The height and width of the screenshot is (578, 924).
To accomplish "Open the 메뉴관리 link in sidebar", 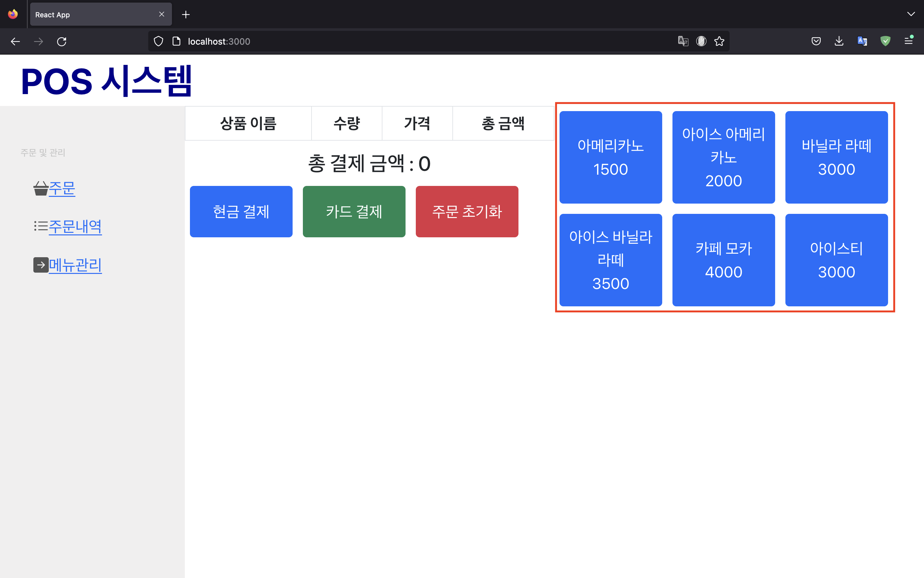I will (x=75, y=265).
